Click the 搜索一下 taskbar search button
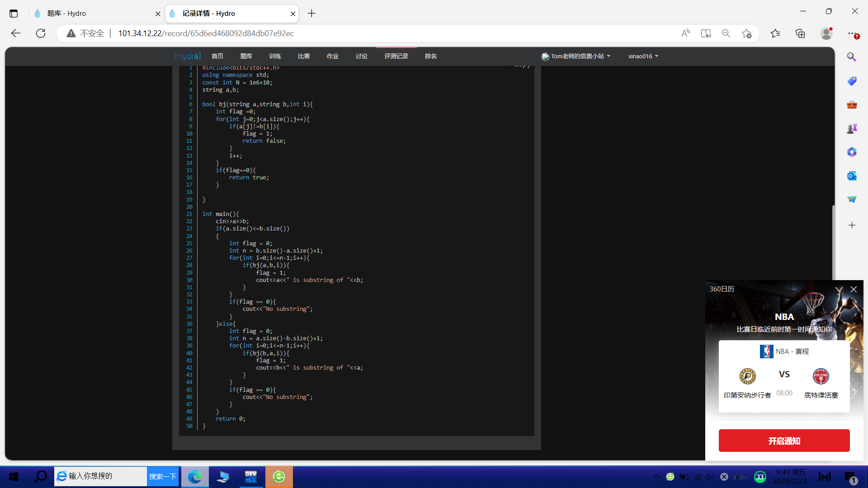The width and height of the screenshot is (868, 488). [x=163, y=476]
